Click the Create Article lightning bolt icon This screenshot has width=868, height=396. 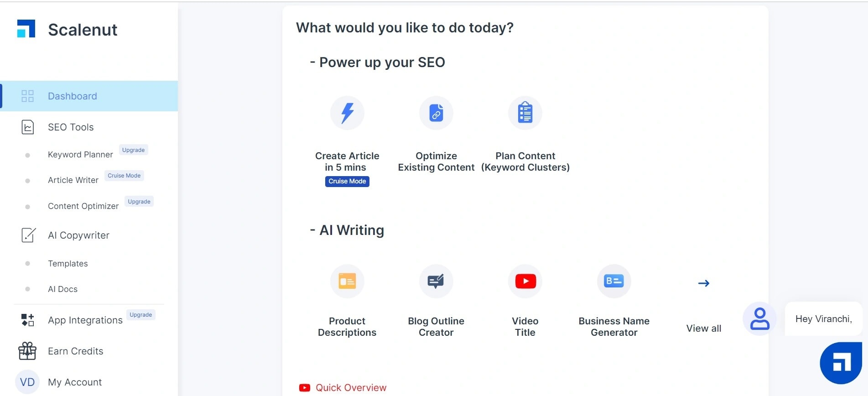[x=347, y=113]
